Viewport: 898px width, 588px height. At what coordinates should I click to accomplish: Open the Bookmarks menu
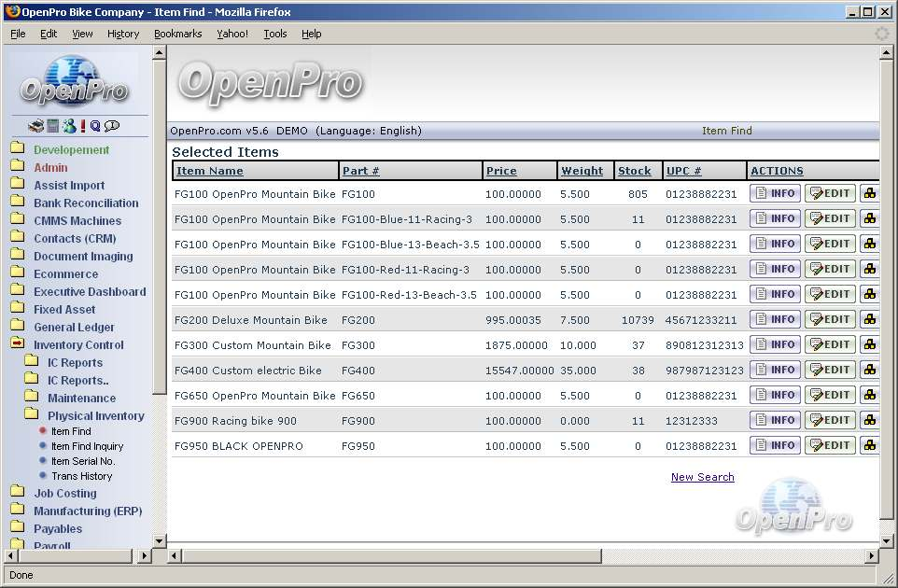pos(177,34)
